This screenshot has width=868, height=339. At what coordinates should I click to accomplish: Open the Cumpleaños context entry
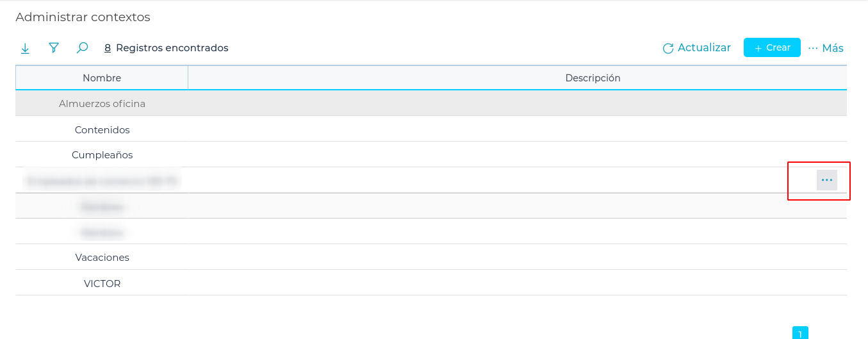coord(102,155)
